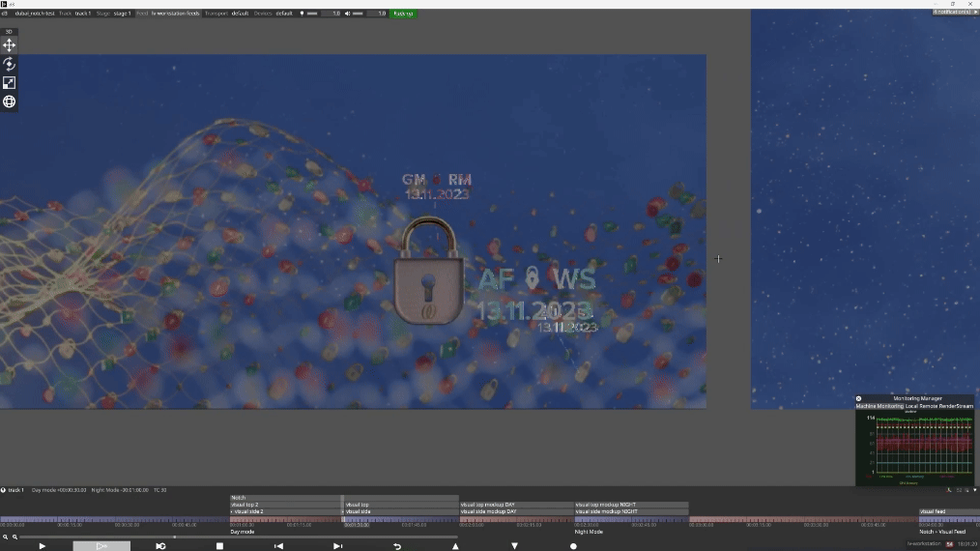This screenshot has width=980, height=551.
Task: Click the down triangle transport button
Action: tap(514, 546)
